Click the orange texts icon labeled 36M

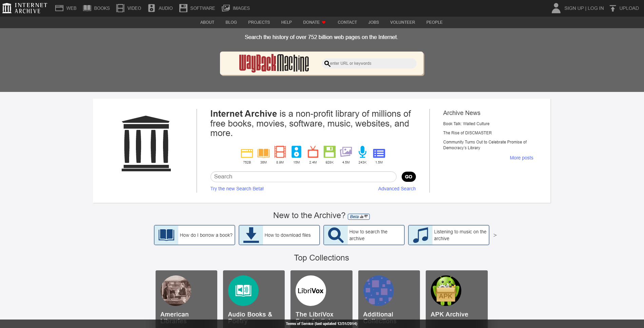(263, 153)
